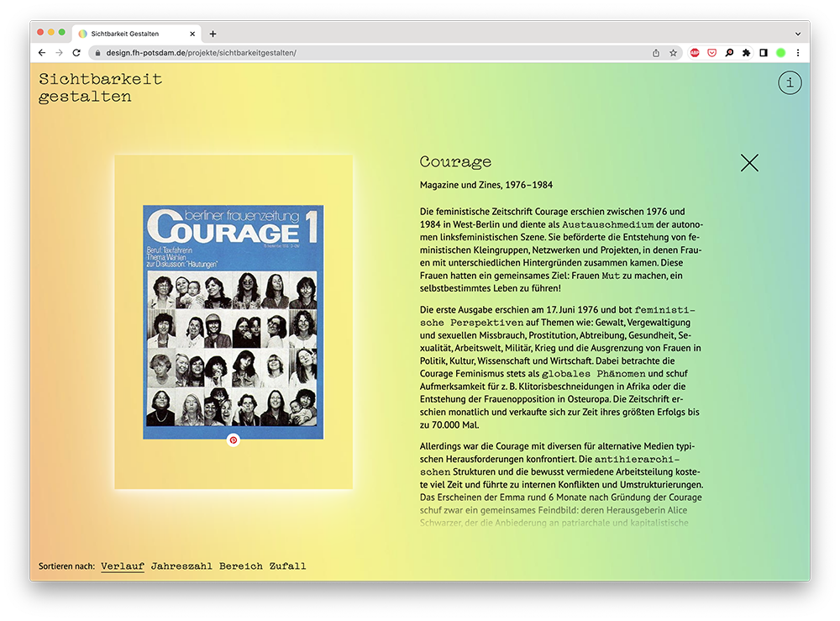The width and height of the screenshot is (840, 621).
Task: Select the Verlauf sorting option
Action: (x=123, y=566)
